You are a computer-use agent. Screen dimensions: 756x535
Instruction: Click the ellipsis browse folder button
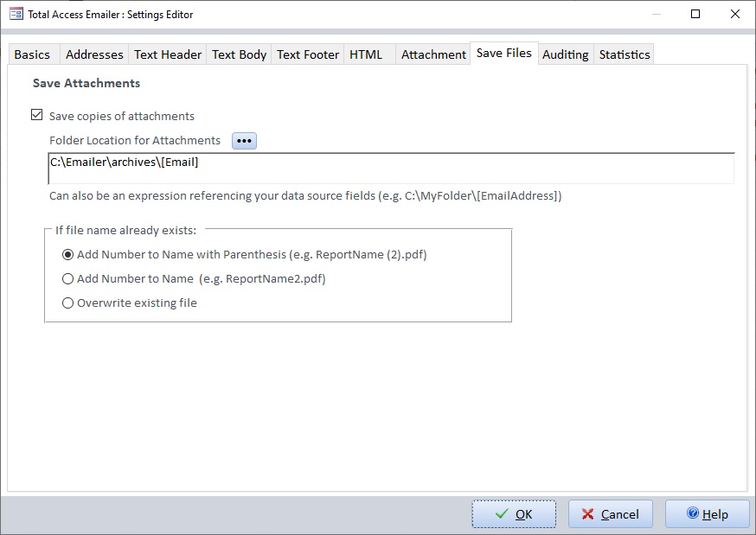244,141
